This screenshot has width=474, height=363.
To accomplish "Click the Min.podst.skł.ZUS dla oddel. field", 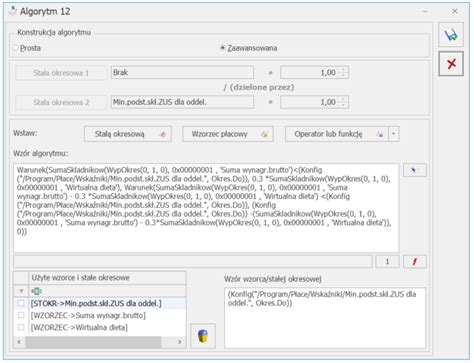I will click(182, 102).
